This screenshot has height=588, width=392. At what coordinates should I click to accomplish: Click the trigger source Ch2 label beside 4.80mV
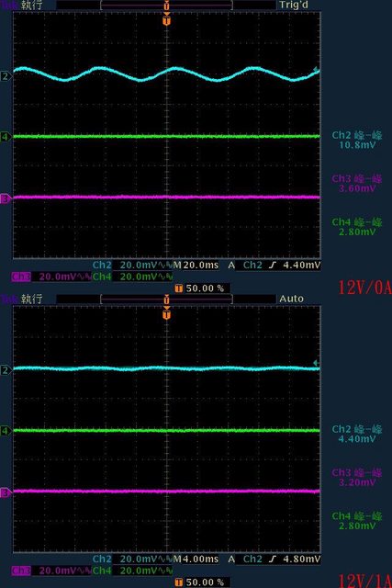[x=252, y=560]
